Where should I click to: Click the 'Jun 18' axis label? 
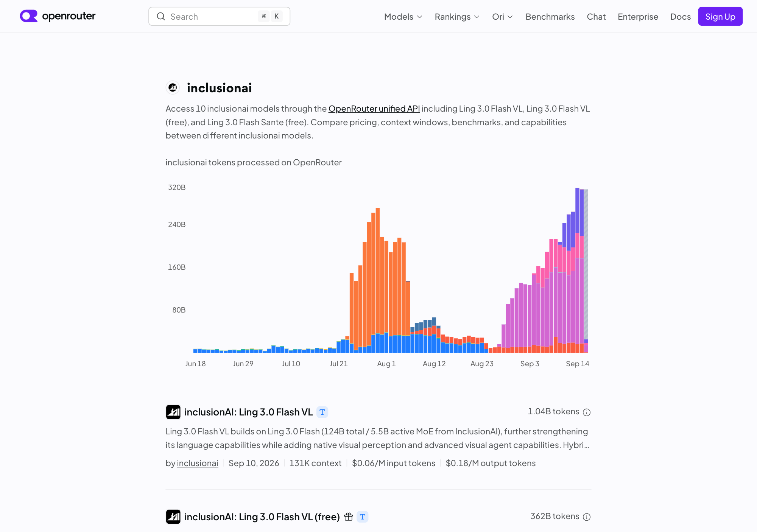tap(195, 364)
